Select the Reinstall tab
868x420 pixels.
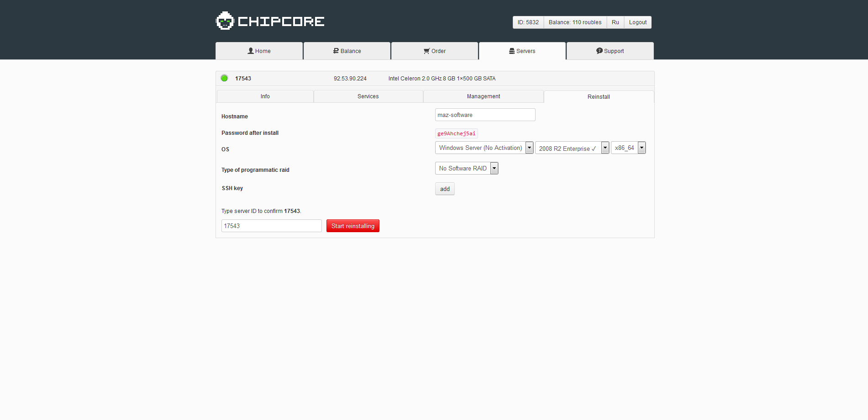[599, 97]
